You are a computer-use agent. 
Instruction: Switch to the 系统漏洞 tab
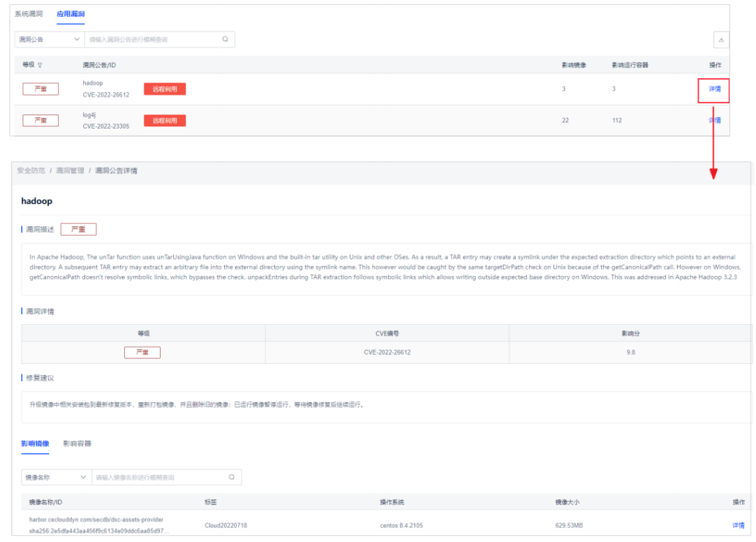click(x=29, y=14)
